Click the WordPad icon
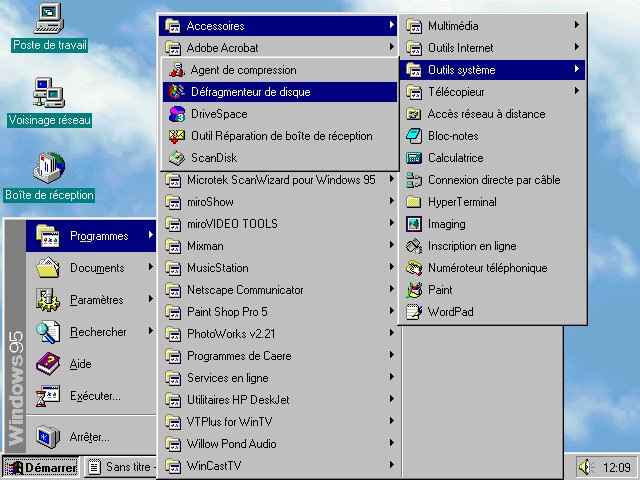Screen dimensions: 640x480 coord(414,312)
